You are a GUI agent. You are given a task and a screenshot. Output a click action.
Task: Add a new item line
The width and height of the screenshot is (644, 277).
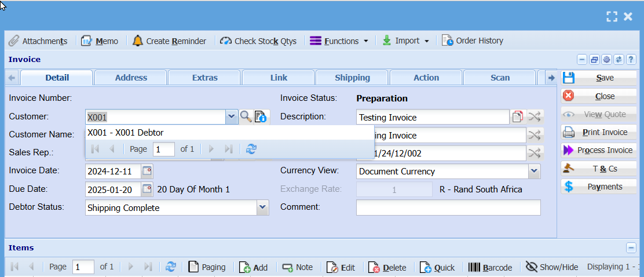254,267
